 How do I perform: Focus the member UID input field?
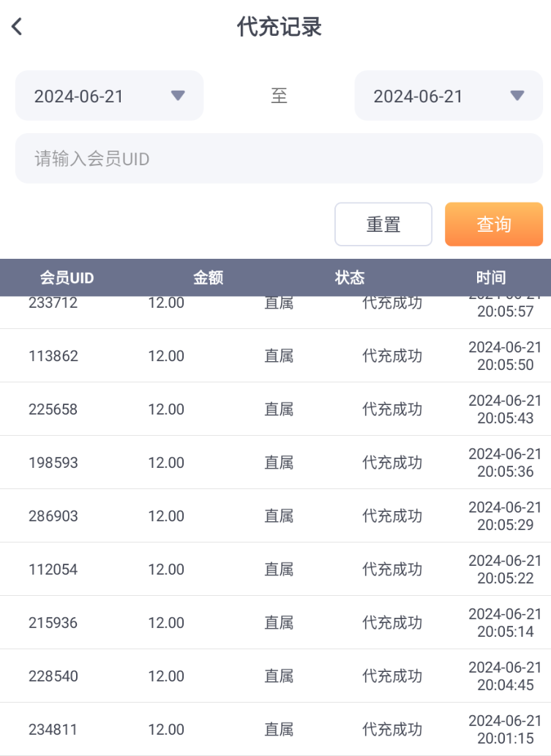point(279,159)
